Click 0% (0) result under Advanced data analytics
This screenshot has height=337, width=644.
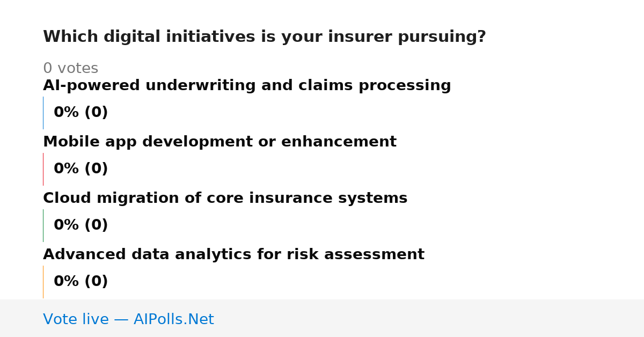(80, 282)
